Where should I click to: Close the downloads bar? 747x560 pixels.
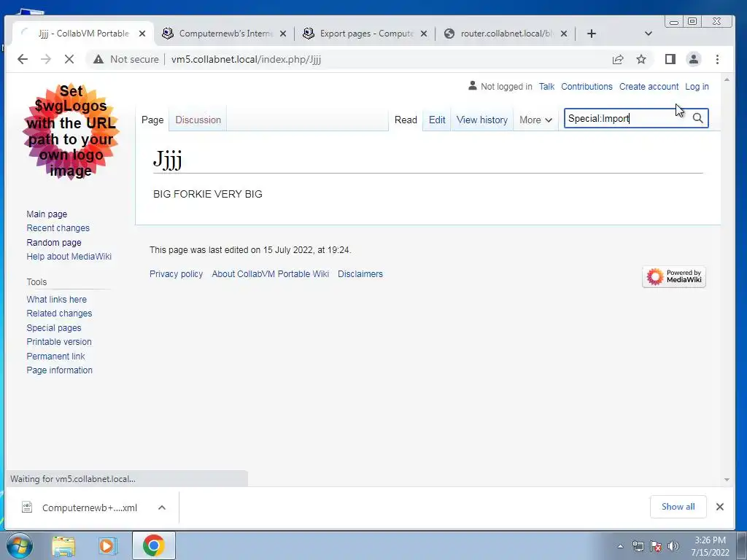coord(720,507)
